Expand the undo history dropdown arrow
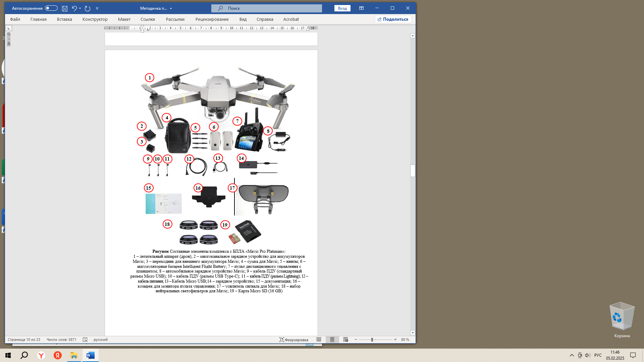Viewport: 644px width, 362px height. 80,8
